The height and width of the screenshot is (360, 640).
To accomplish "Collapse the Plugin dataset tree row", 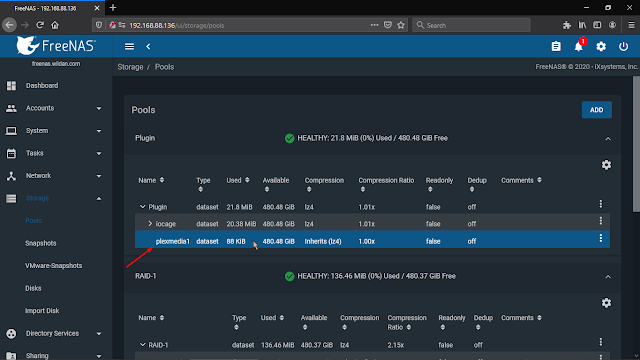I will (142, 207).
